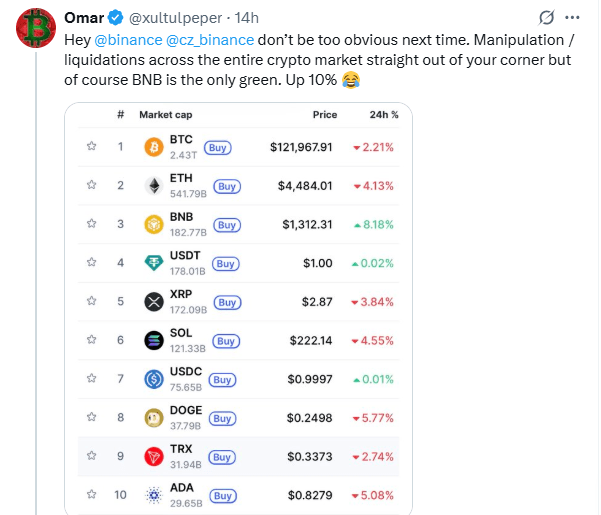Toggle the watchlist star for ADA
601x515 pixels.
click(91, 495)
